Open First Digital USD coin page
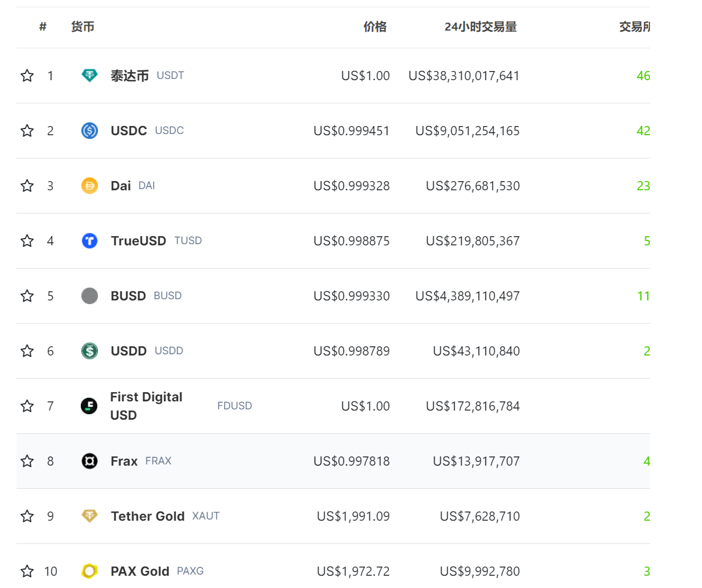 click(146, 406)
